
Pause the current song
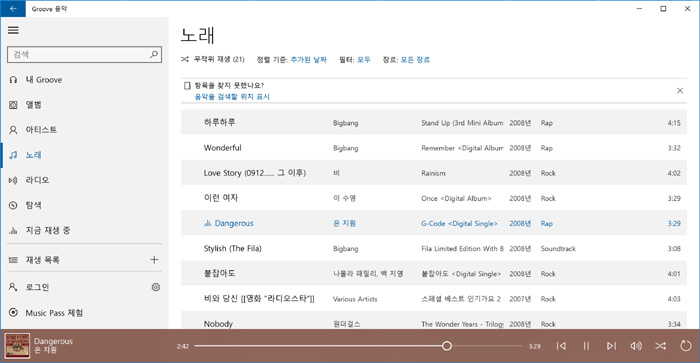[x=586, y=346]
